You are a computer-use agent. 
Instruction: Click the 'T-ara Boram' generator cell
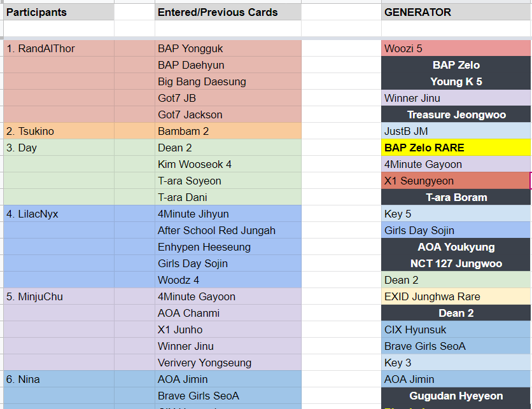coord(456,197)
